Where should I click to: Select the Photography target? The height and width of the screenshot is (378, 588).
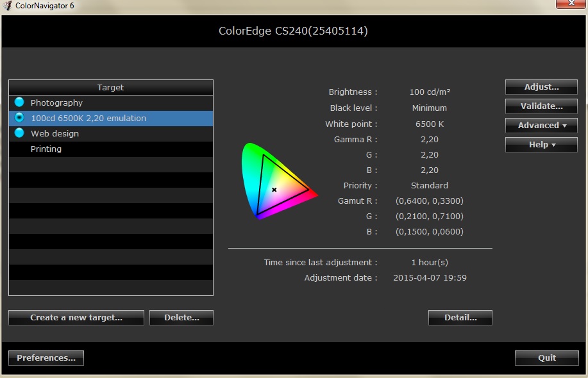[x=56, y=103]
